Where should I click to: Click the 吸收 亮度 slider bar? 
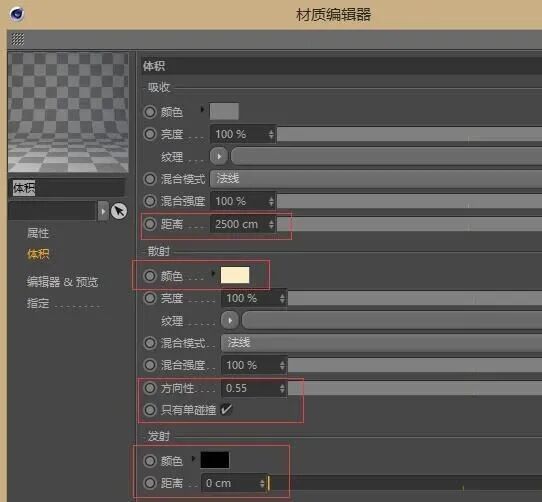click(409, 134)
